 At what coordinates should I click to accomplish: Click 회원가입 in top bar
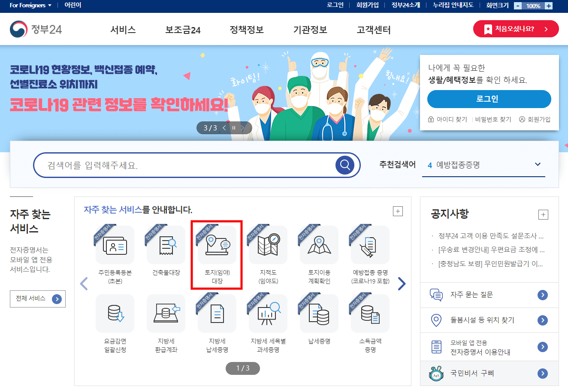pos(368,5)
